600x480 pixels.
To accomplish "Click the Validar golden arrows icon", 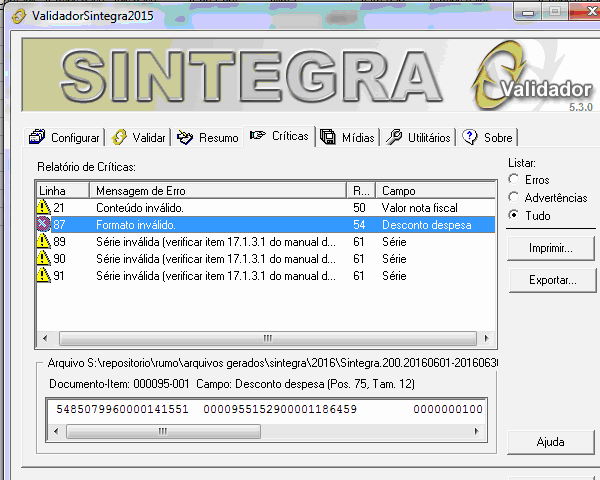I will coord(119,137).
